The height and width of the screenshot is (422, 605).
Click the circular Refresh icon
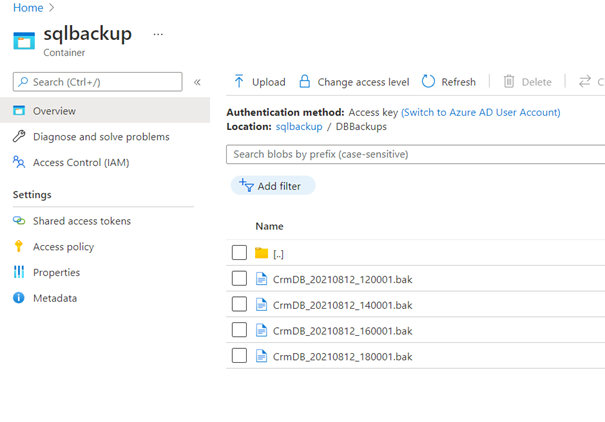(428, 81)
